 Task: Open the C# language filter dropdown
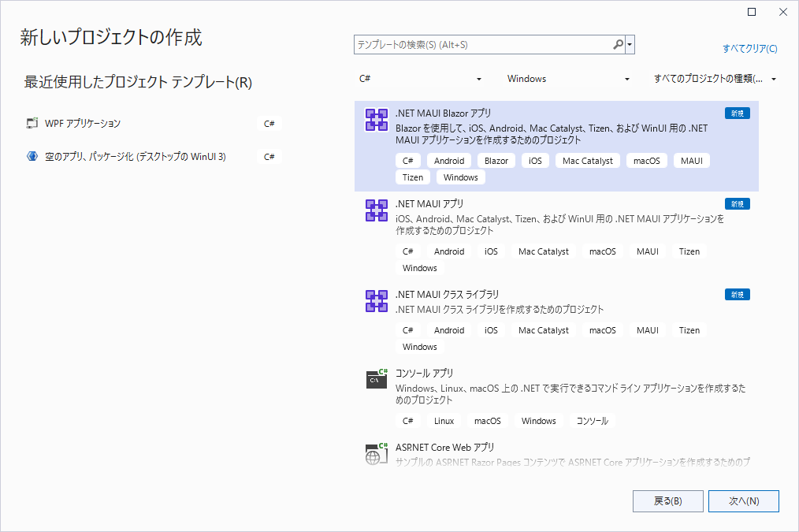(x=420, y=79)
